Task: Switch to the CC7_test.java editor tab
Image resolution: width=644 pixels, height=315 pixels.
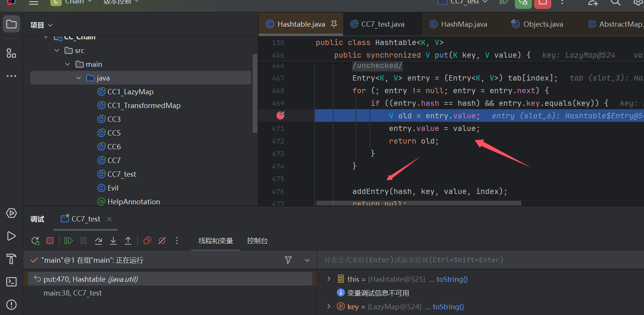Action: [x=382, y=24]
